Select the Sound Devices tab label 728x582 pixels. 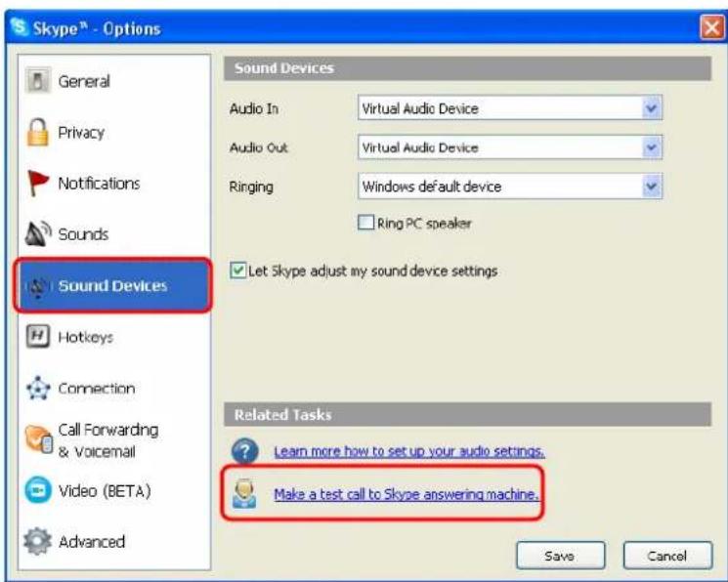coord(112,286)
